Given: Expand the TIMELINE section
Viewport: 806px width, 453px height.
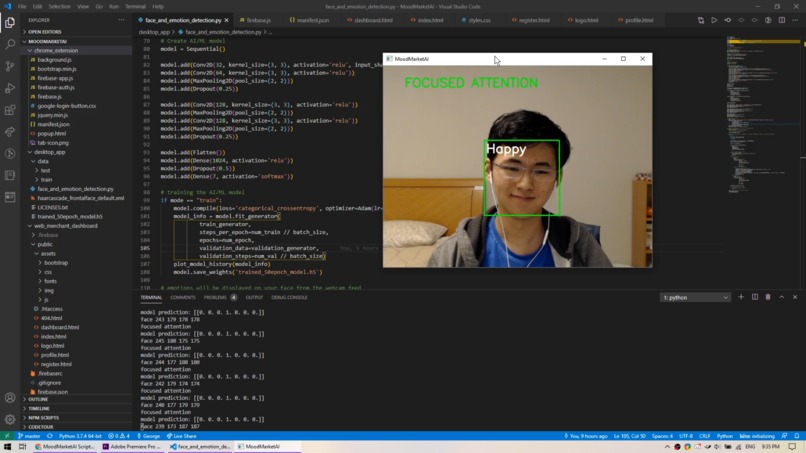Looking at the screenshot, I should tap(76, 409).
